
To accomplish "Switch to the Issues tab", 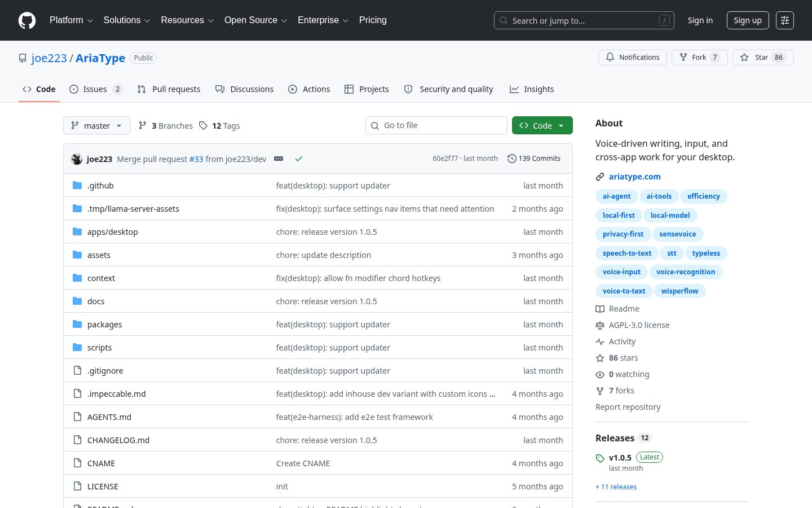I will pos(96,89).
